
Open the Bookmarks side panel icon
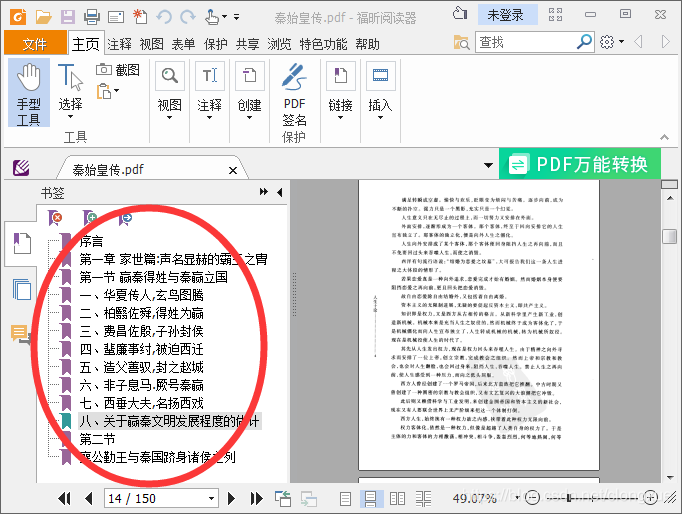(22, 244)
